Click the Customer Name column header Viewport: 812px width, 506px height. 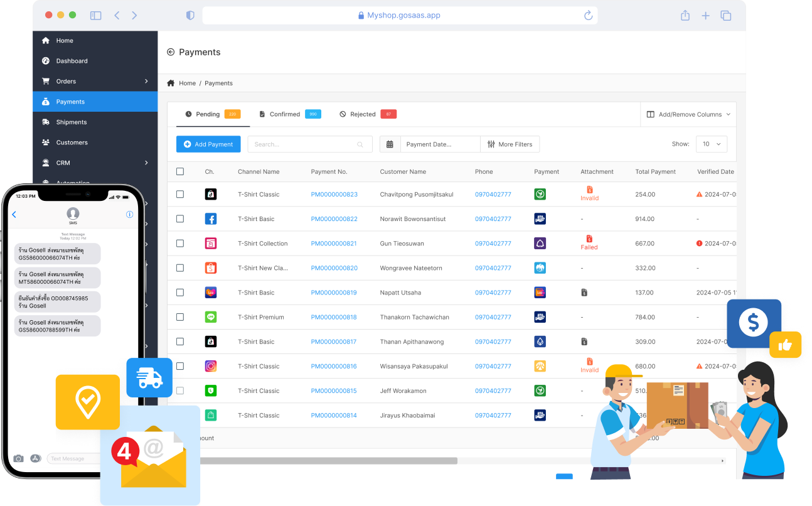click(403, 171)
